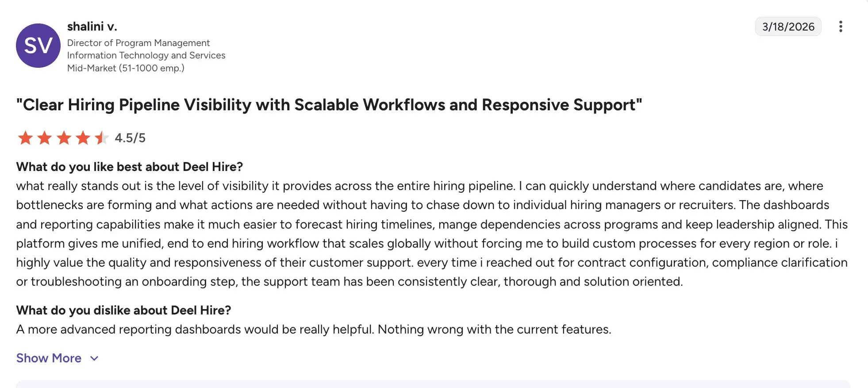This screenshot has width=868, height=388.
Task: Open reviewer details via shalini v. name
Action: (92, 26)
